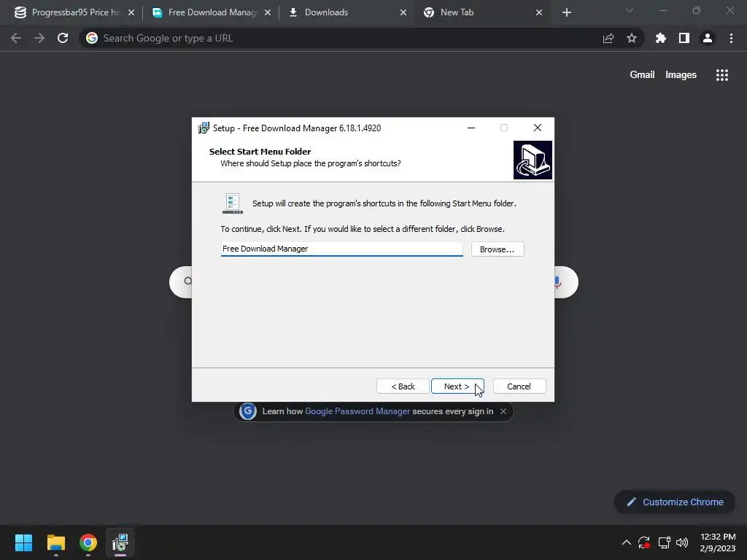Viewport: 747px width, 560px height.
Task: Open the Images link
Action: pos(681,75)
